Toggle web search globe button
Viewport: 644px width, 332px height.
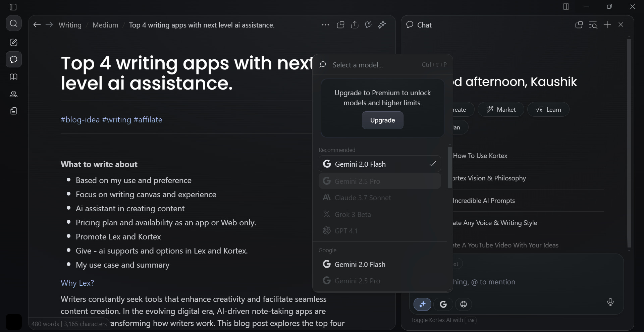click(464, 304)
